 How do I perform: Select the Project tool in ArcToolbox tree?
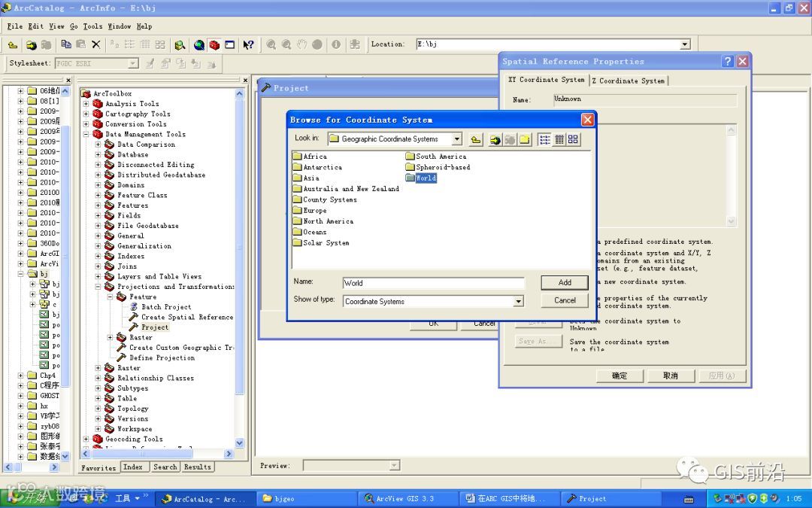(155, 327)
